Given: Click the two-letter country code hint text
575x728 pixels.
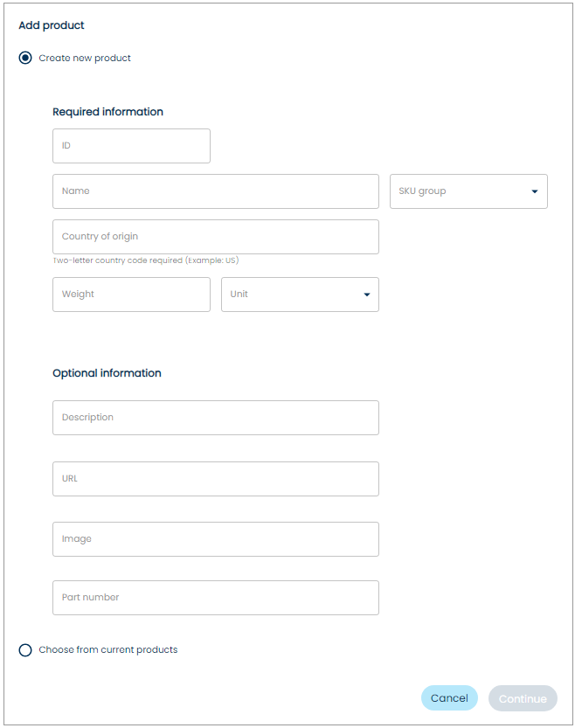Looking at the screenshot, I should [146, 260].
